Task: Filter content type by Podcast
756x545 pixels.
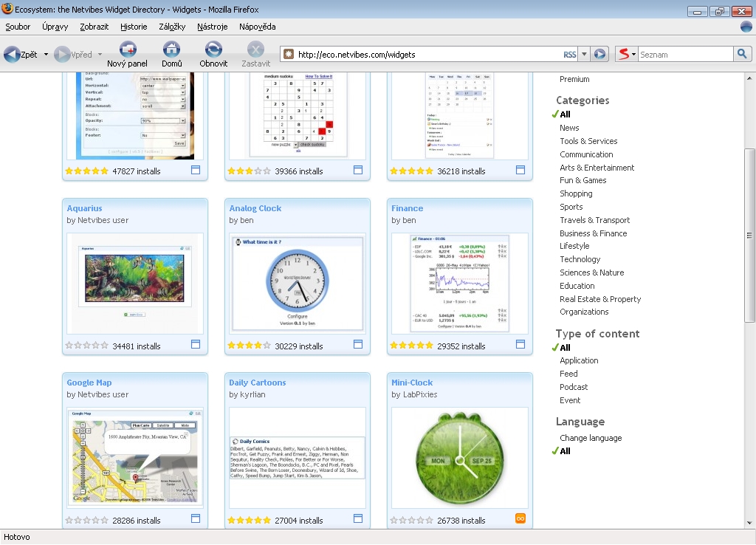Action: 574,387
